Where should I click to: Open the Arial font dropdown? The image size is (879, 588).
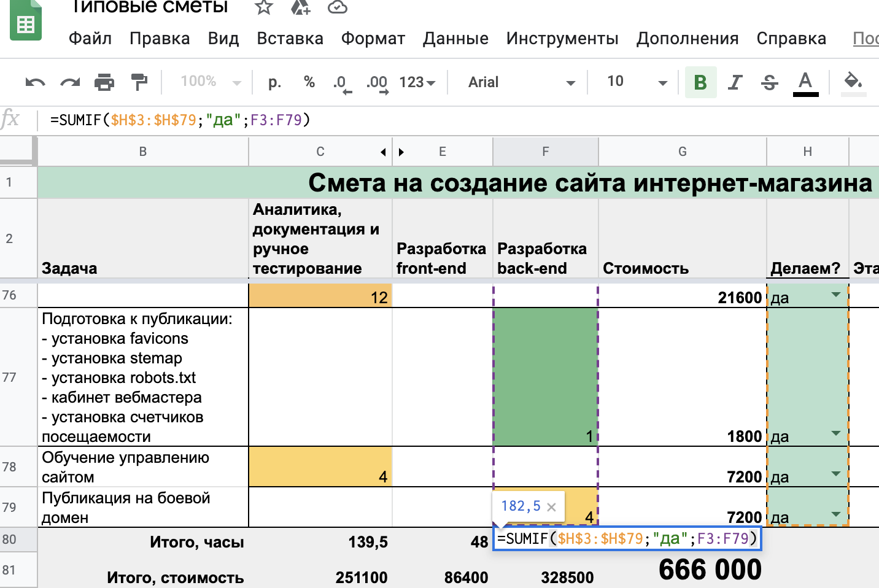coord(521,82)
